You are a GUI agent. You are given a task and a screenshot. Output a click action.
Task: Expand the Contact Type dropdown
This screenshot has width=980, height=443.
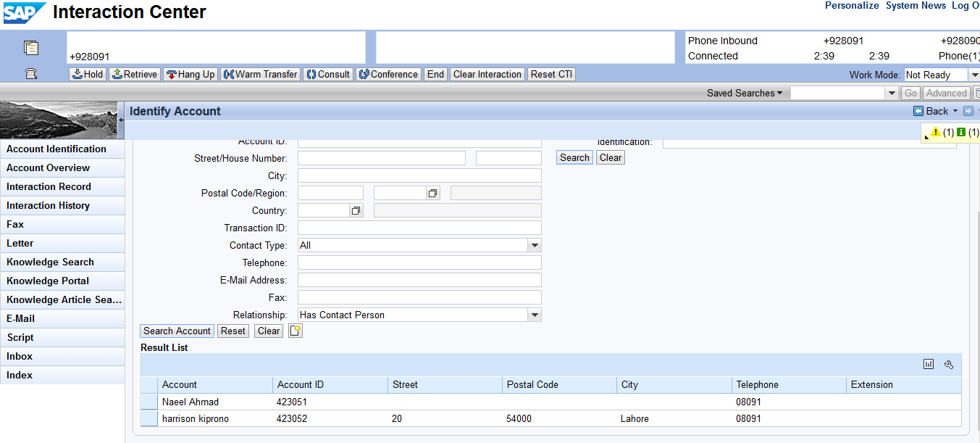coord(535,246)
